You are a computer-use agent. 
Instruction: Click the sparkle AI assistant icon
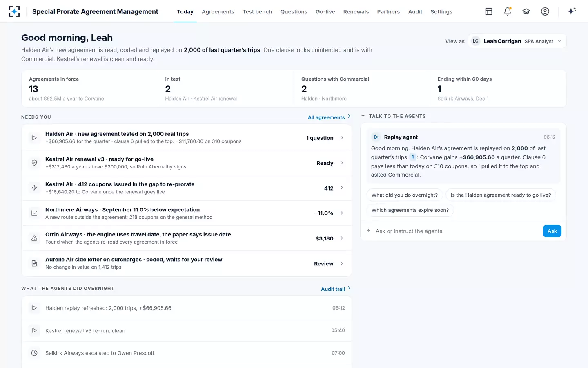572,11
